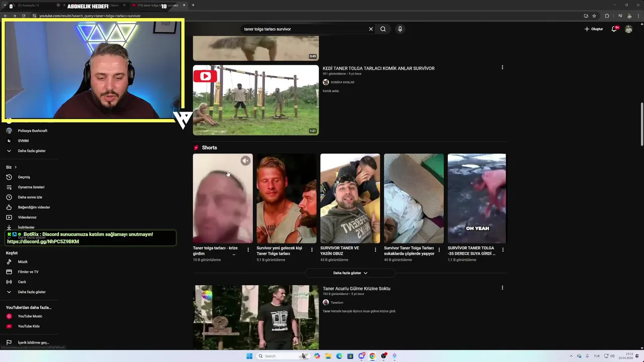Click the Discord invite link in overlay

tap(43, 241)
